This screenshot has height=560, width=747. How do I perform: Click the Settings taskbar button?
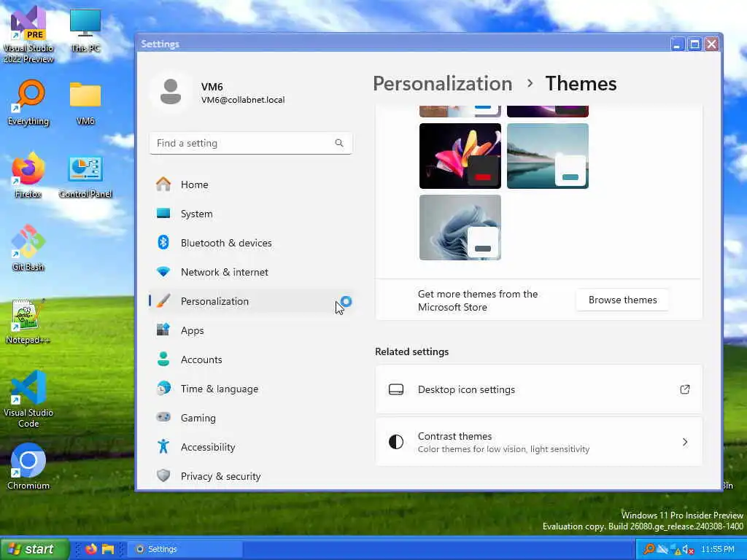pos(185,549)
